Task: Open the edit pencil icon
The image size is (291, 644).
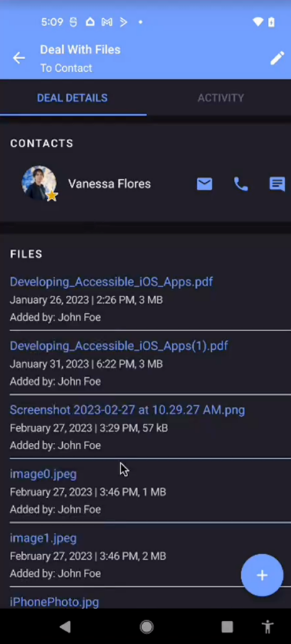Action: tap(277, 58)
